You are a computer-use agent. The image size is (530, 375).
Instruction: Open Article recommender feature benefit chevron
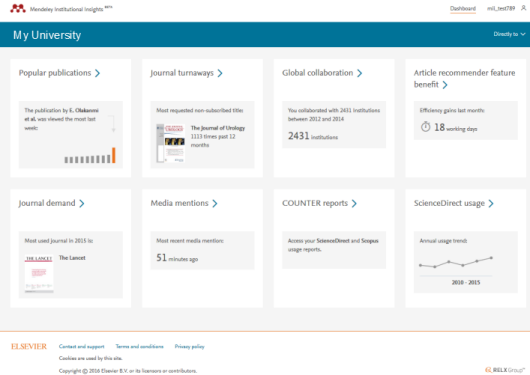[445, 85]
